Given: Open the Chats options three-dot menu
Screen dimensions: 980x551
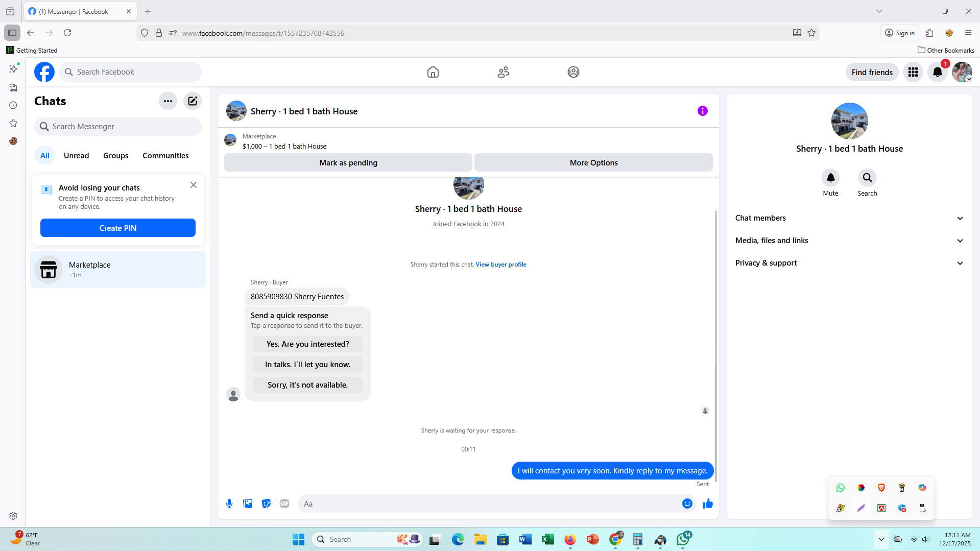Looking at the screenshot, I should pyautogui.click(x=168, y=101).
